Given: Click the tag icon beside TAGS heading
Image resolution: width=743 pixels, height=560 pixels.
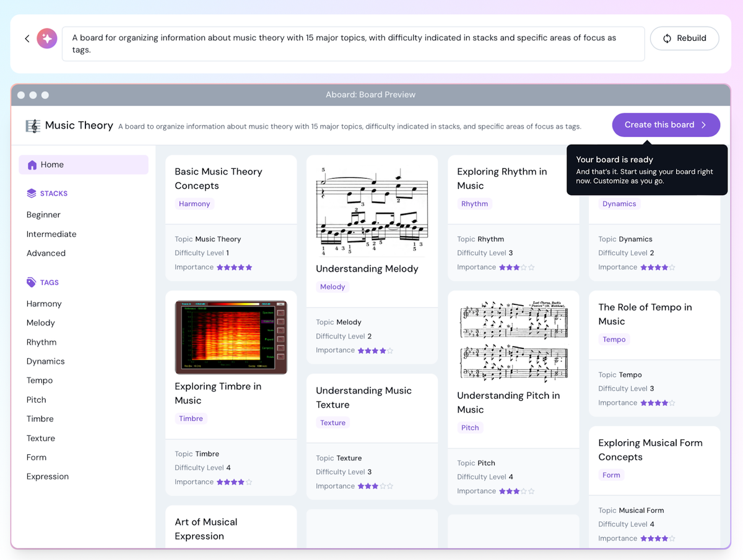Looking at the screenshot, I should [x=32, y=282].
